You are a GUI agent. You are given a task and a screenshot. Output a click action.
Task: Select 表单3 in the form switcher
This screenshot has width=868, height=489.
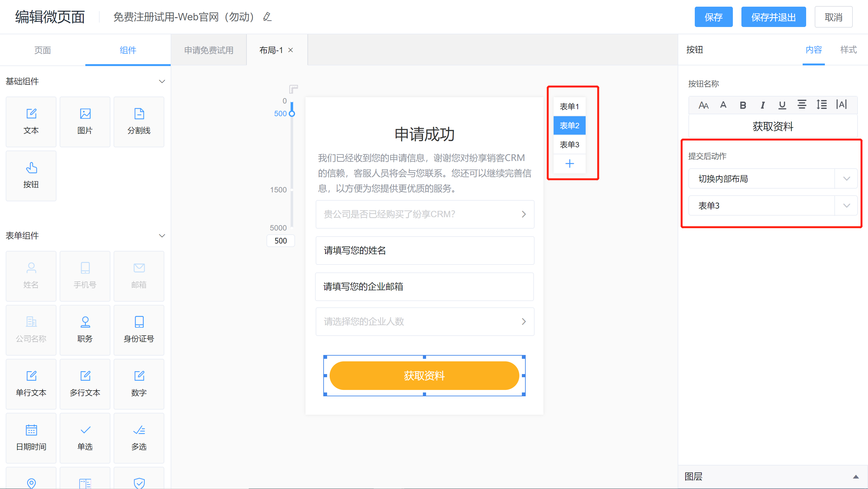coord(569,145)
